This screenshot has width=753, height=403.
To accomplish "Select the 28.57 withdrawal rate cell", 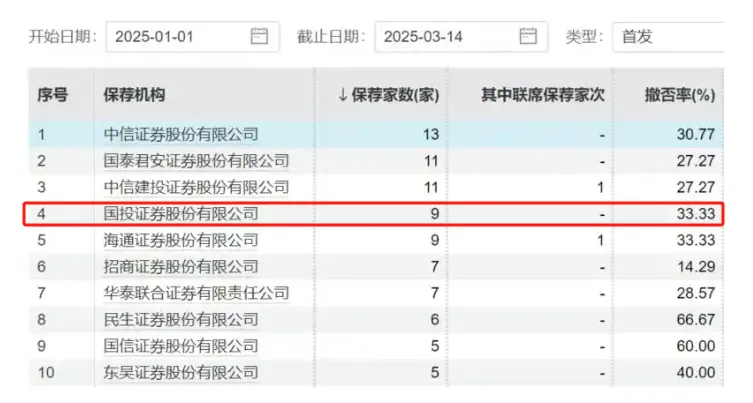I will click(x=696, y=293).
